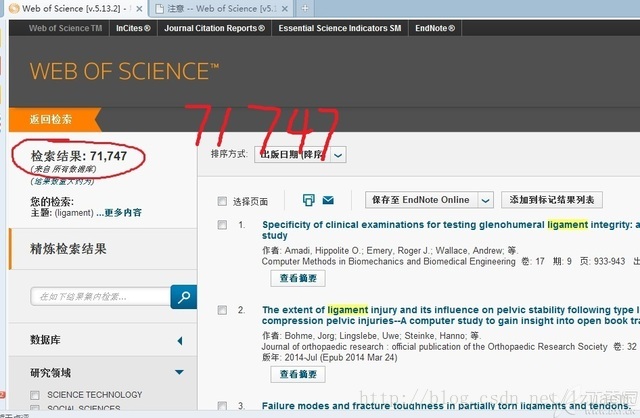Screen dimensions: 640x418
Task: Open the Web of Science TM menu item
Action: click(x=65, y=28)
